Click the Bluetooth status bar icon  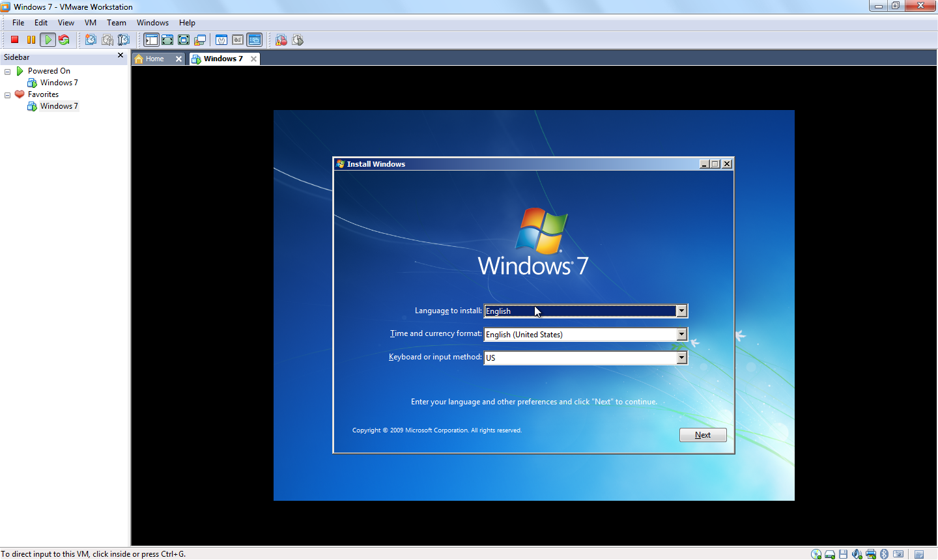[884, 554]
